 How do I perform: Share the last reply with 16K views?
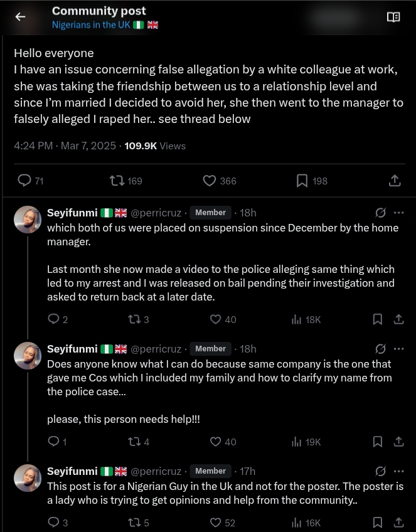click(x=398, y=522)
